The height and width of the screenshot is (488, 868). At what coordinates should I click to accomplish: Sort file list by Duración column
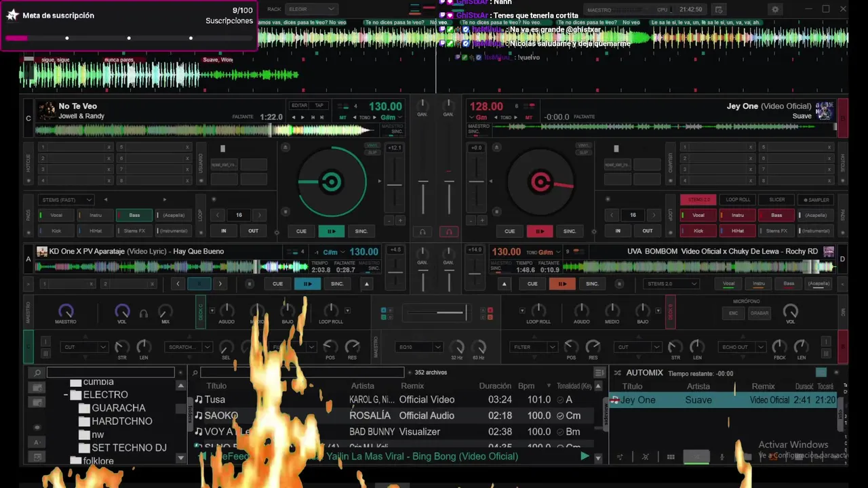(495, 386)
